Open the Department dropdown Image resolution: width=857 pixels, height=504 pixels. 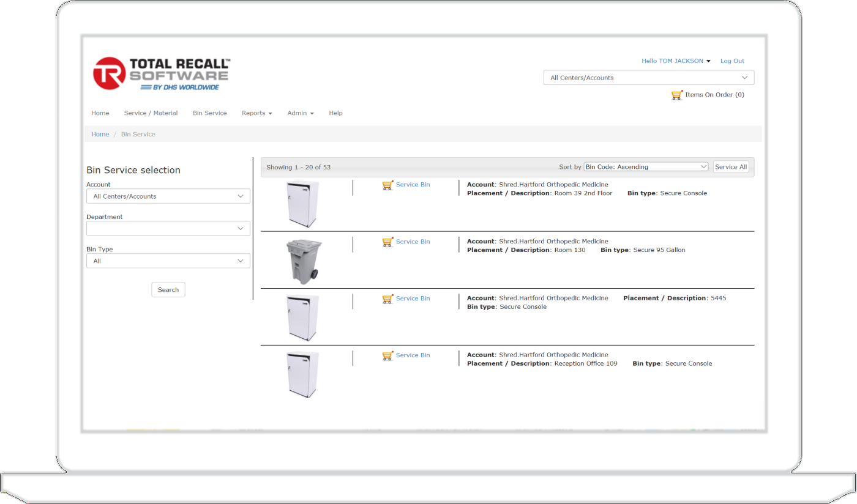[168, 228]
